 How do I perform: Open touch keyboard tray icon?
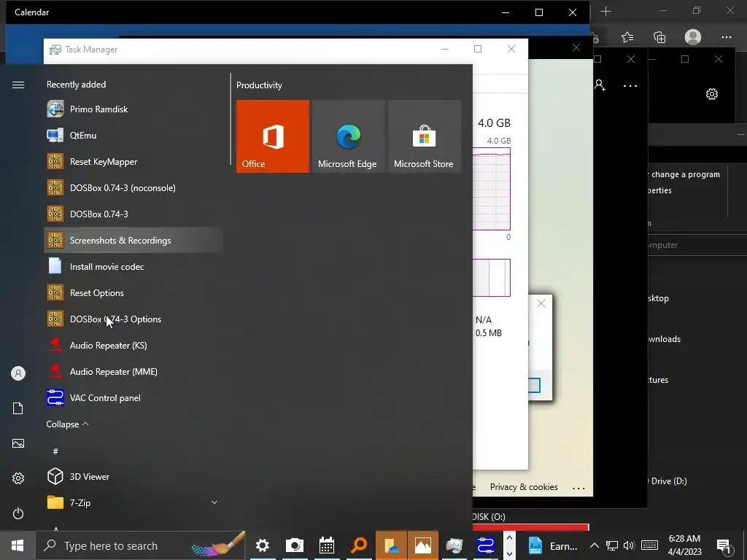650,545
